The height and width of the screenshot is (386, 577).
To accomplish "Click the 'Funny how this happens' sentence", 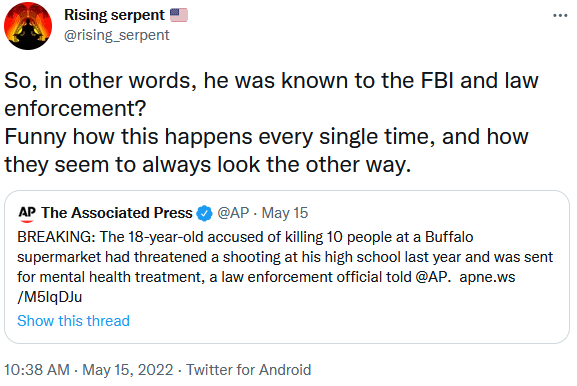I will click(x=266, y=150).
